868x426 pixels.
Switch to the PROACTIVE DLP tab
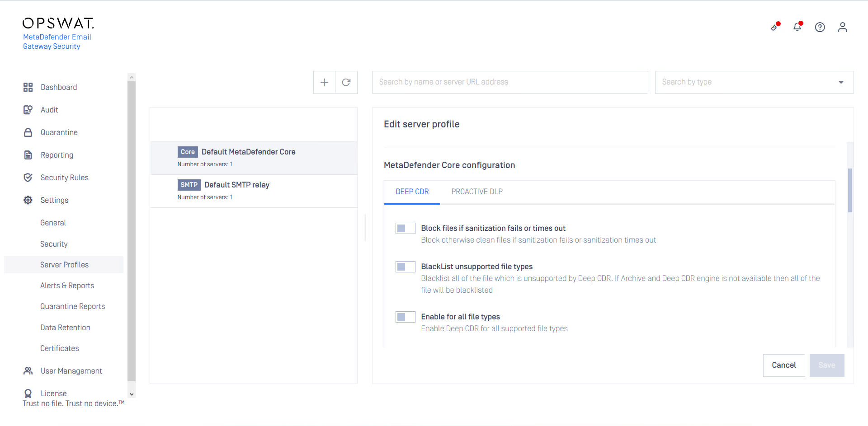(x=477, y=192)
